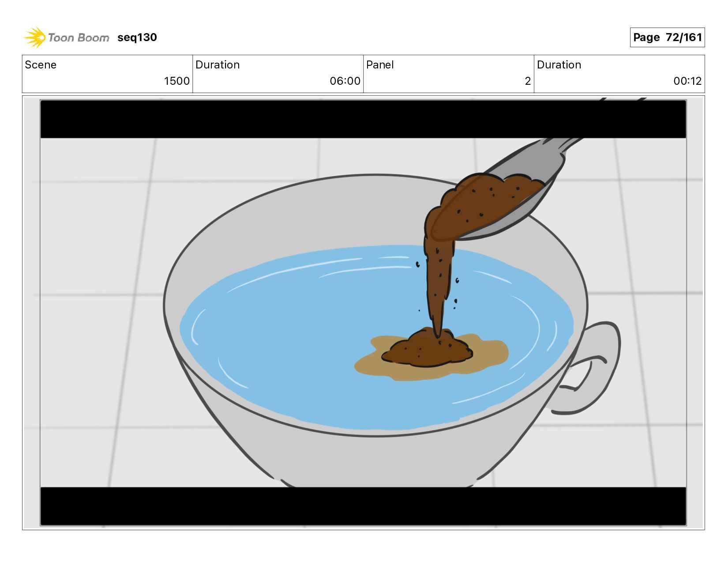Select panel number 2
This screenshot has width=728, height=563.
point(528,81)
